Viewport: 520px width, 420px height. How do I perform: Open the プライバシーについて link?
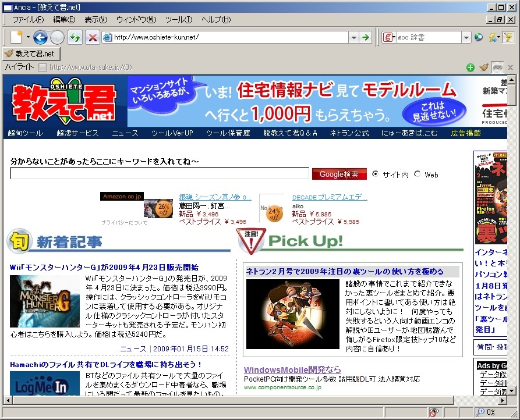(x=124, y=223)
